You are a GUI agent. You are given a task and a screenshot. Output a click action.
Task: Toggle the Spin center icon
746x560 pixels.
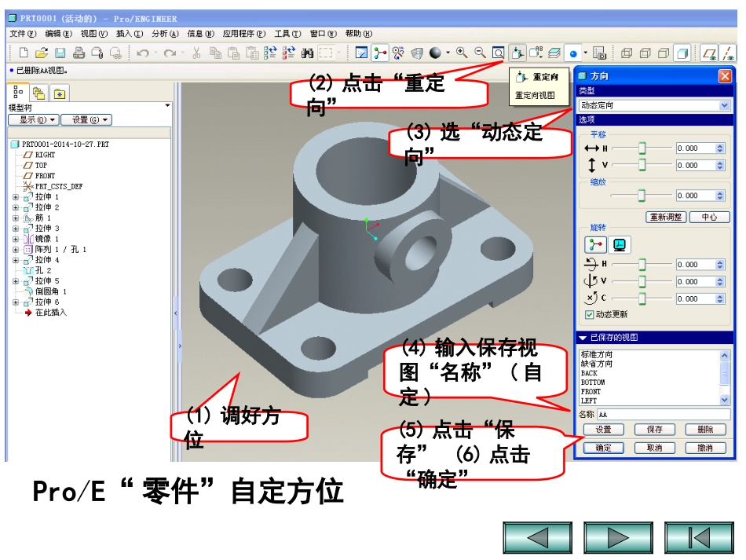click(x=379, y=53)
